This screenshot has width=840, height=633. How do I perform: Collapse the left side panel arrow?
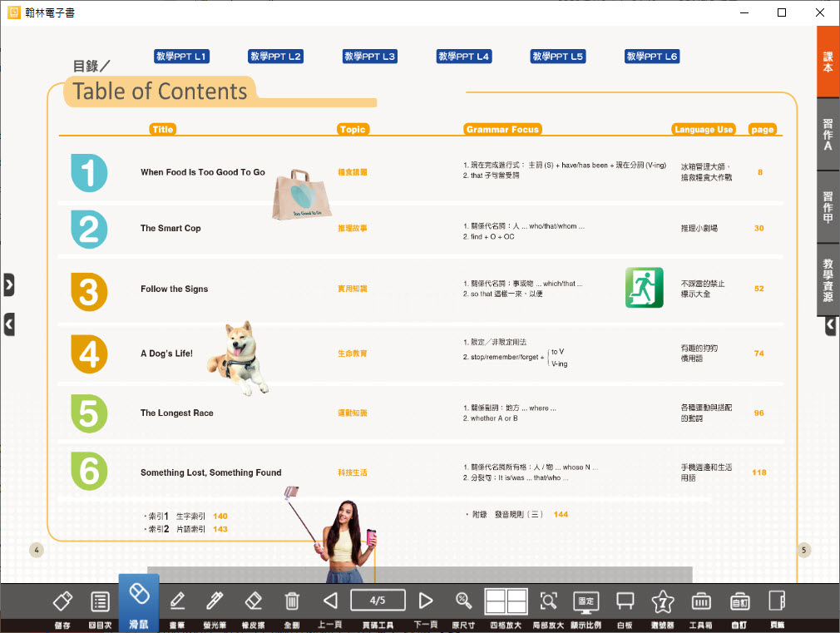(9, 324)
